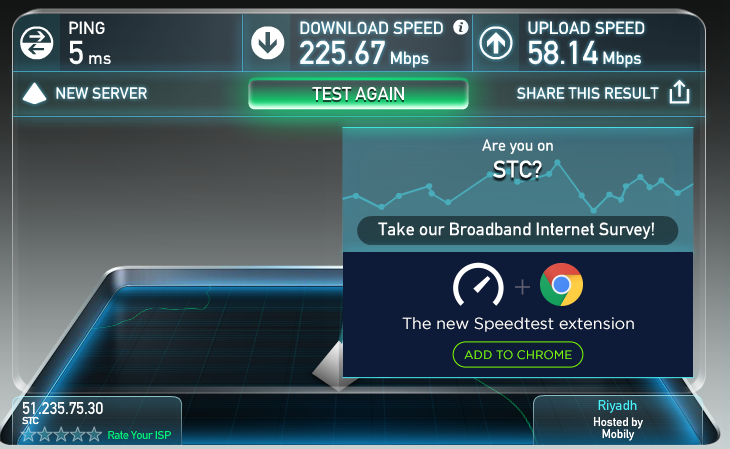This screenshot has height=449, width=730.
Task: Click the download speed arrow icon
Action: [268, 43]
